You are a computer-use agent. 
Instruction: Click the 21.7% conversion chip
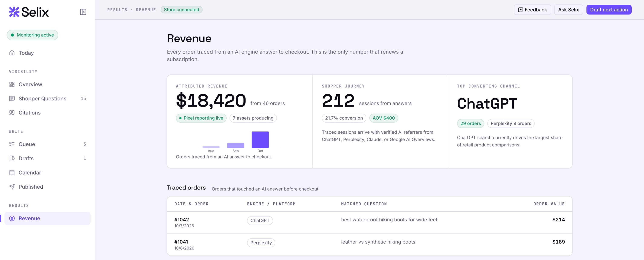(344, 118)
